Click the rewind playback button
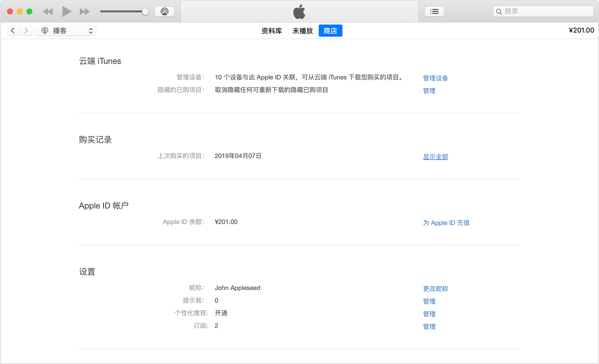Image resolution: width=599 pixels, height=364 pixels. (x=48, y=12)
